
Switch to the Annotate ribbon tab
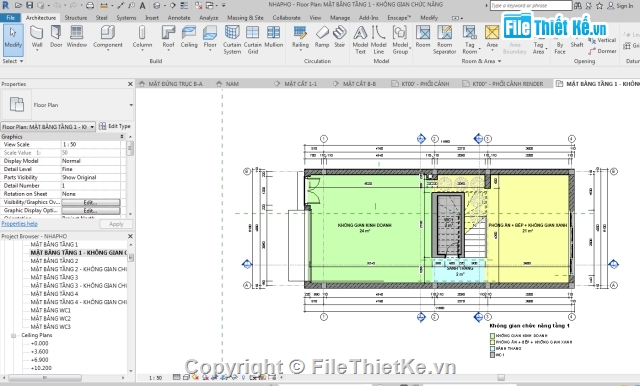(x=179, y=18)
